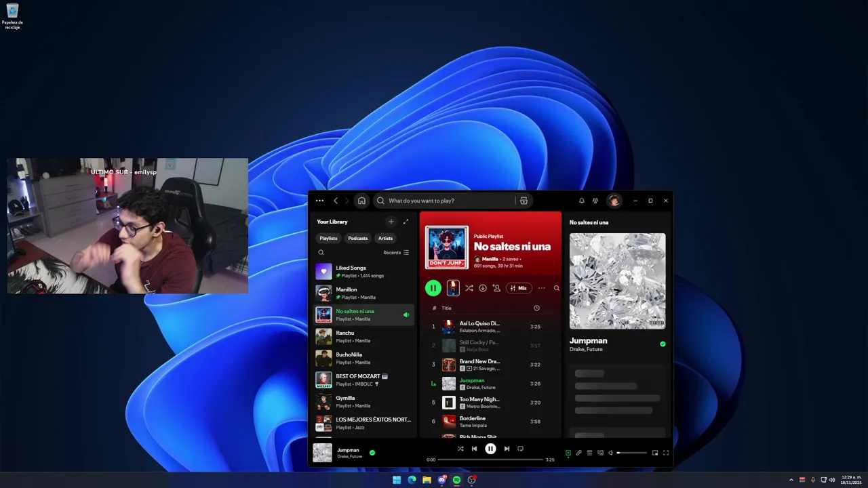Go back with the left arrow
Image resolution: width=868 pixels, height=488 pixels.
coord(335,201)
